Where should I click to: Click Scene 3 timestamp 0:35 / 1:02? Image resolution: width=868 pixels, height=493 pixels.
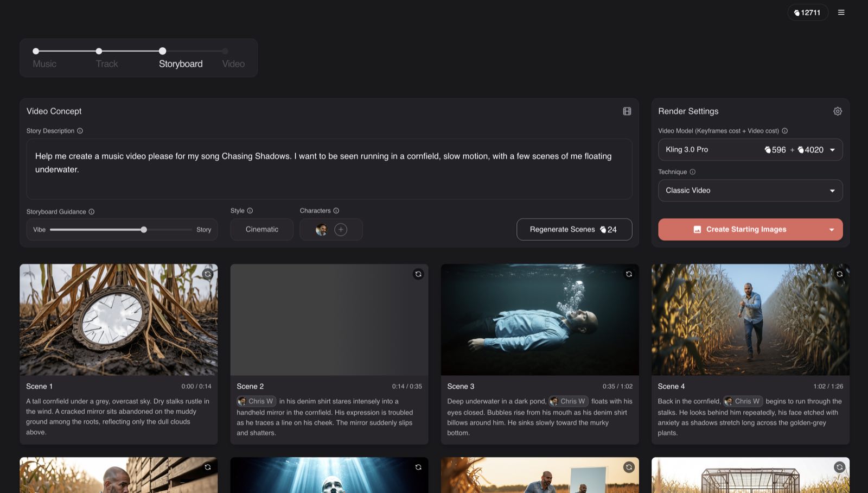(617, 387)
